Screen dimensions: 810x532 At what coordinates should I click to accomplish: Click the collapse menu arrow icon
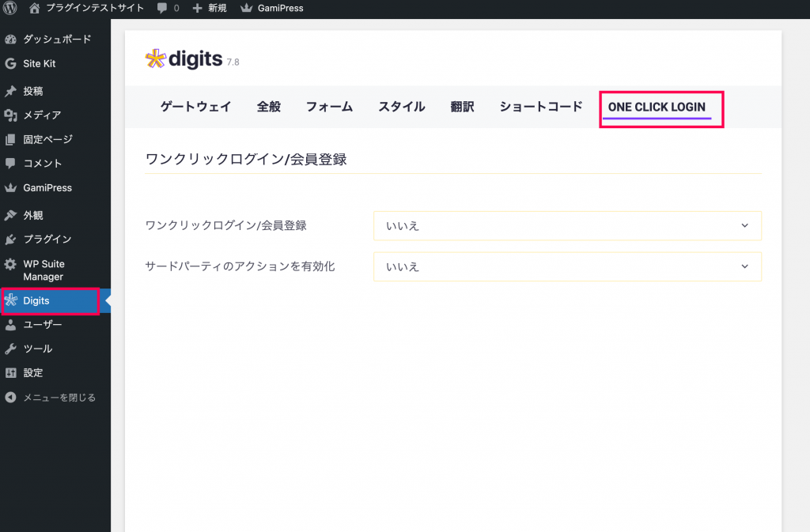10,398
